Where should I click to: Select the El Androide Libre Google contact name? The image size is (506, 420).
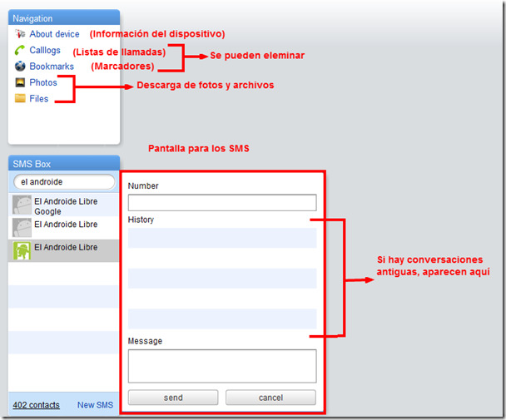(x=65, y=206)
